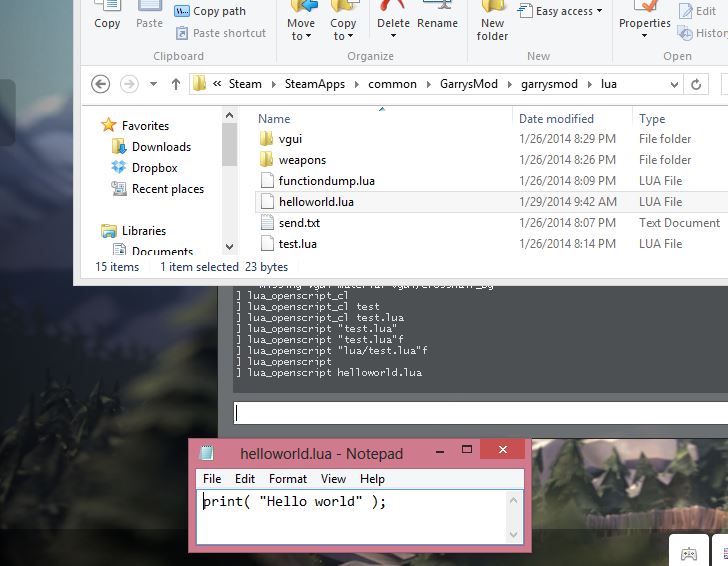Create a New folder from ribbon

pos(492,21)
